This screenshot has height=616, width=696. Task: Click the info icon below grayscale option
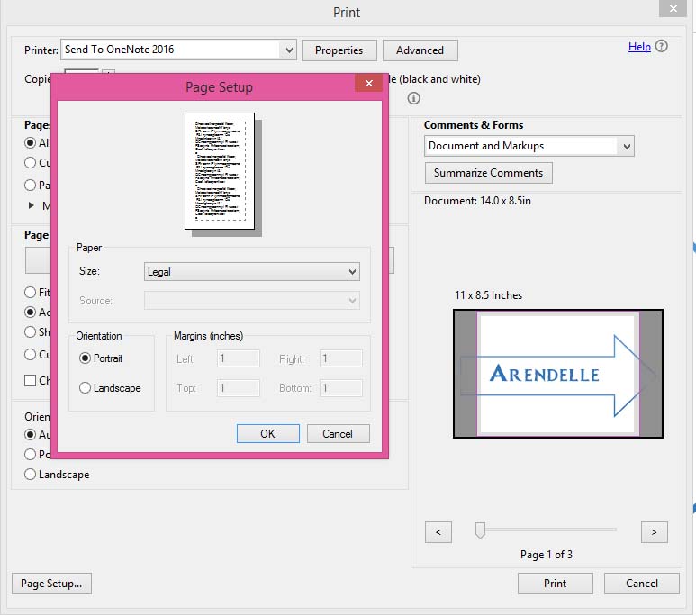(414, 98)
